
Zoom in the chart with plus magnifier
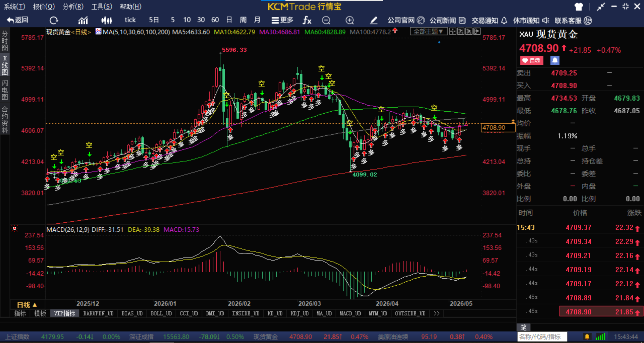[x=350, y=20]
